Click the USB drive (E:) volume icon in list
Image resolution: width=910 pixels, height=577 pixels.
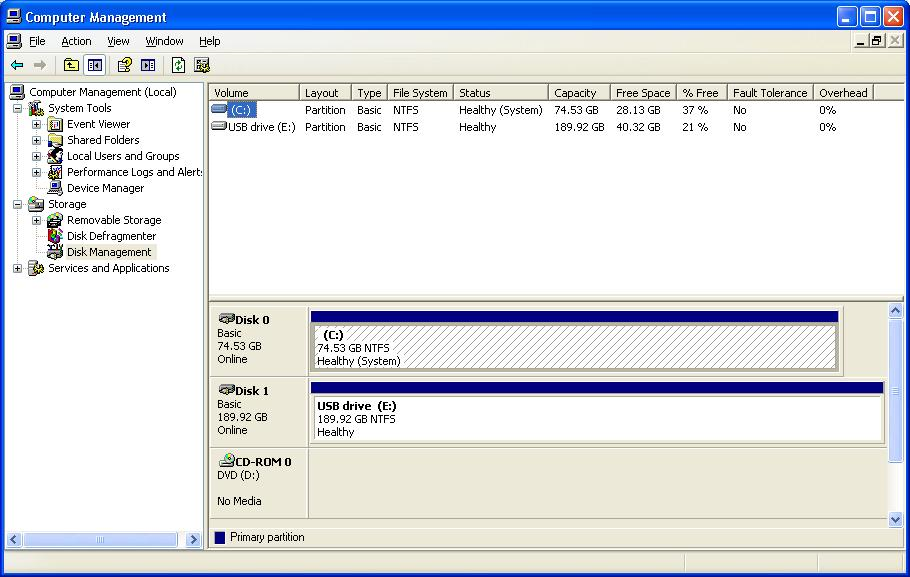tap(219, 126)
